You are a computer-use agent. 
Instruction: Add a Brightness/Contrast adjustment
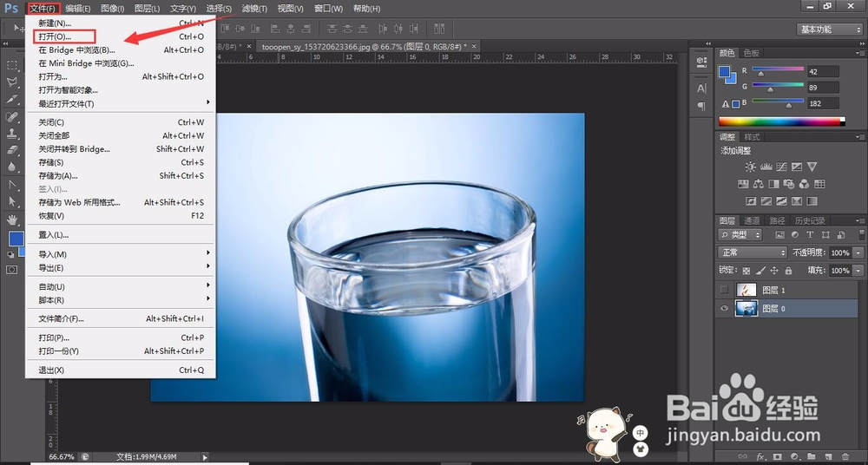750,167
